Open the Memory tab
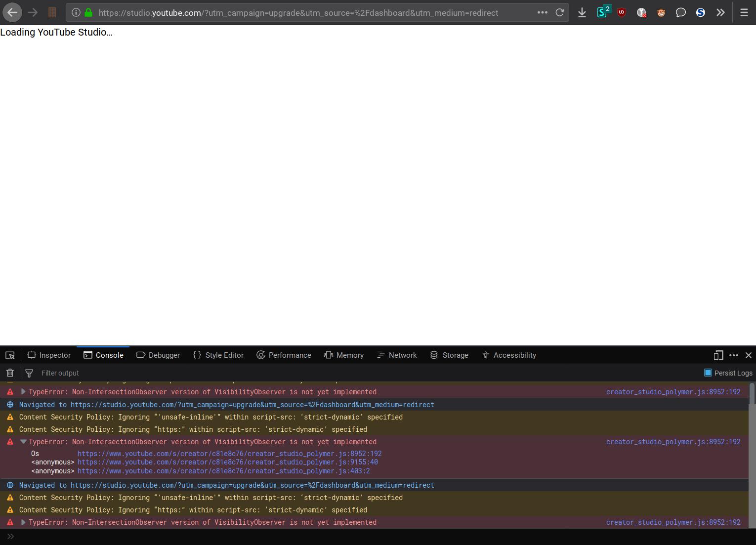Screen dimensions: 756x545 point(344,355)
